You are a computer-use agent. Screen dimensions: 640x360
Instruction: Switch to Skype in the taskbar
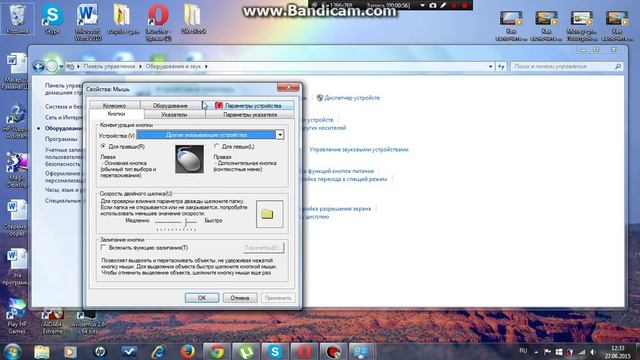(x=275, y=351)
